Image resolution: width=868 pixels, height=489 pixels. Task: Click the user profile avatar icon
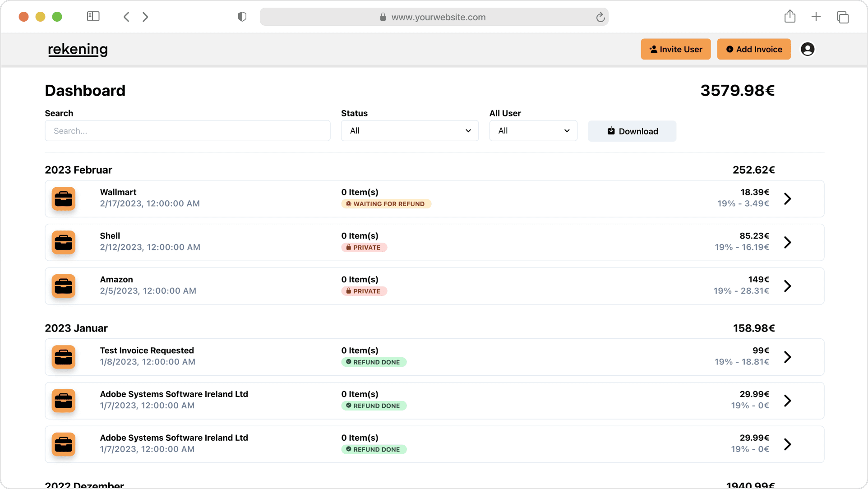(807, 49)
